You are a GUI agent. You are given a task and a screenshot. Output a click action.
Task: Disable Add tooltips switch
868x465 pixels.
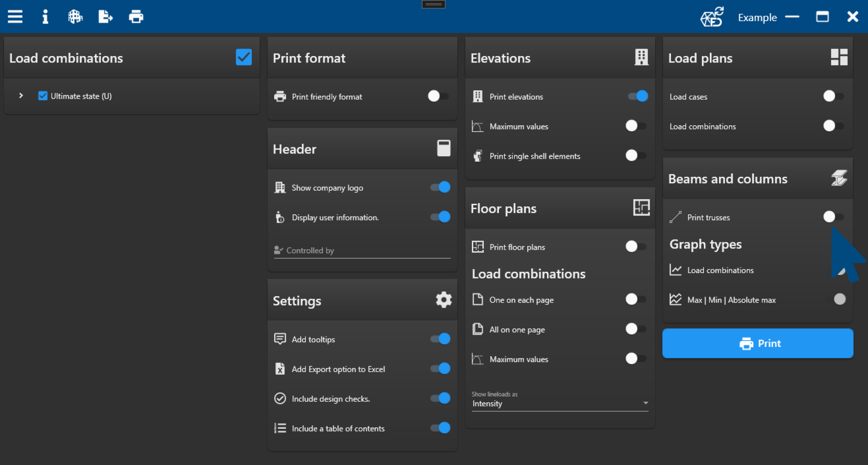coord(440,339)
